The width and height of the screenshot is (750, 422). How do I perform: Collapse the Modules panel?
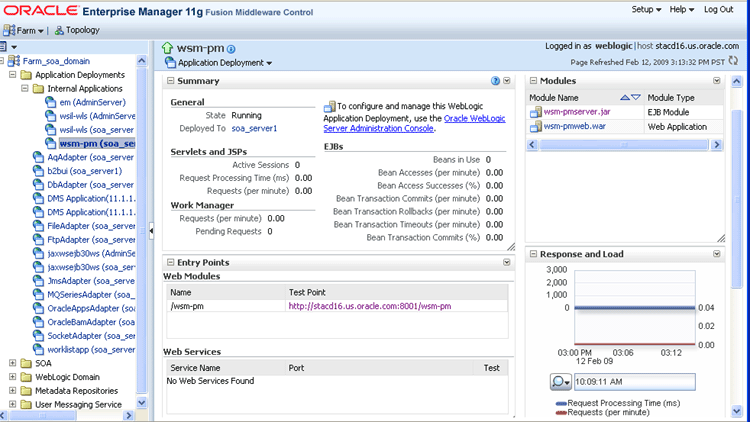pyautogui.click(x=533, y=81)
